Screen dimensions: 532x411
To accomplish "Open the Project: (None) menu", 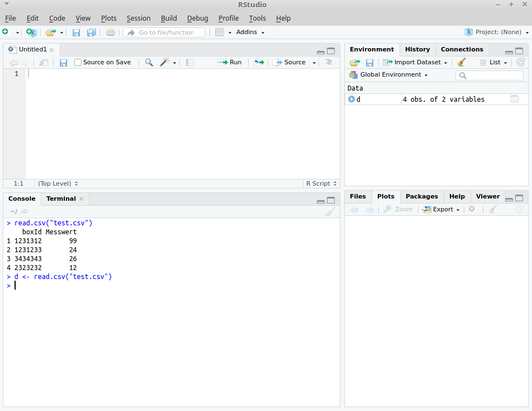I will pos(496,32).
